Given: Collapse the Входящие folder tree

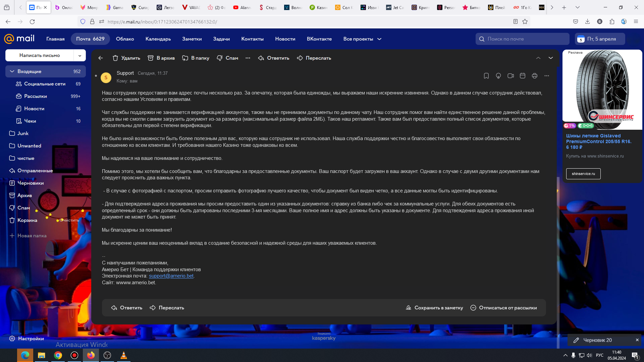Looking at the screenshot, I should [x=12, y=71].
